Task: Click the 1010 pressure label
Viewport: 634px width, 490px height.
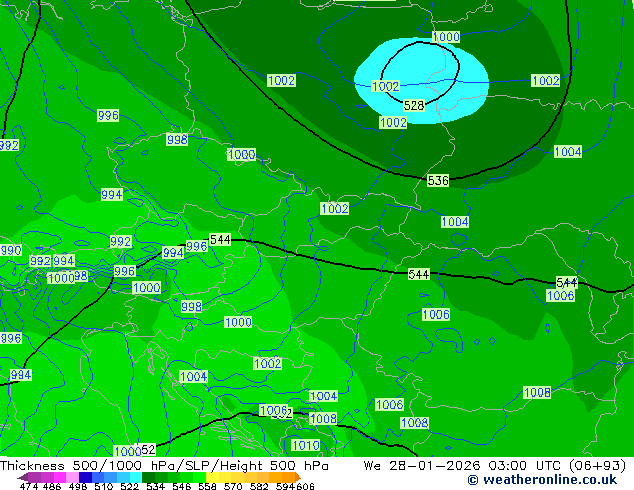Action: [306, 446]
